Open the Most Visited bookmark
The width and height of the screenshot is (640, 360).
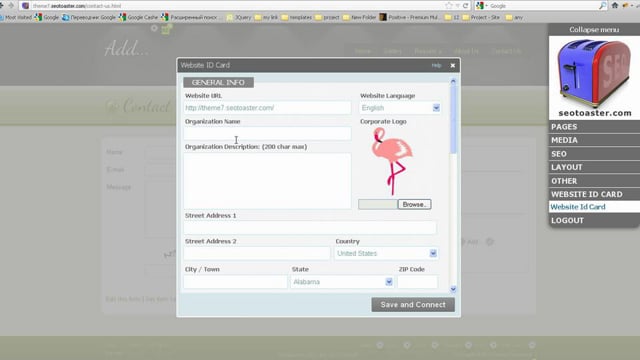16,17
